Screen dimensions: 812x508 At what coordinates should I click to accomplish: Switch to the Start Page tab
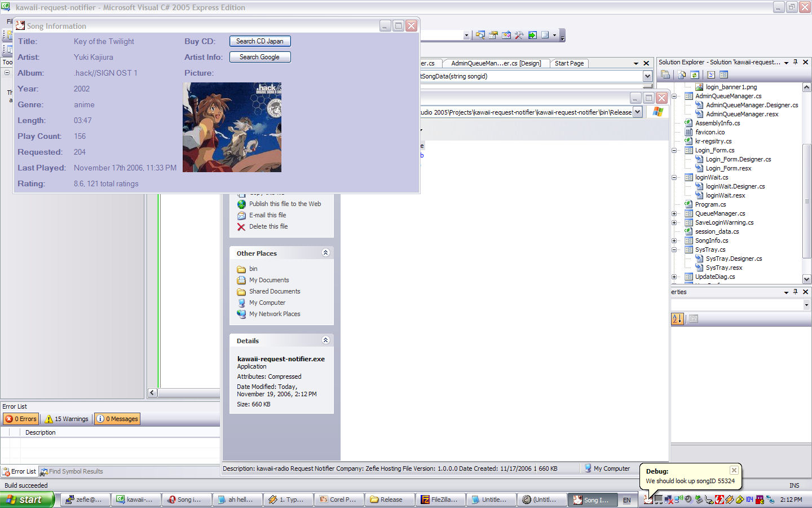(x=568, y=63)
